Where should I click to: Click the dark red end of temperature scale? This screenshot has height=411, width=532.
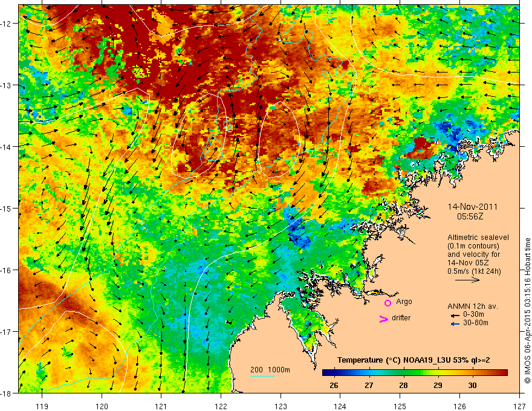tap(503, 372)
